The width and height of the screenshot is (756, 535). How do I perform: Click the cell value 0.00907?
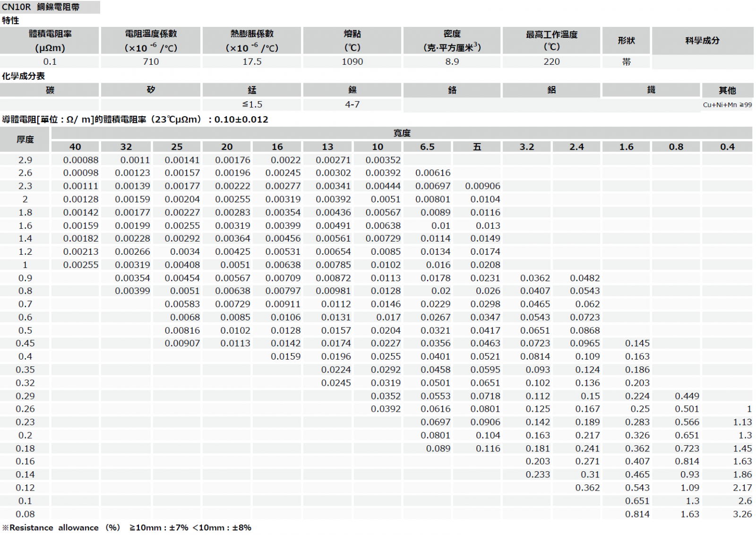coord(182,343)
